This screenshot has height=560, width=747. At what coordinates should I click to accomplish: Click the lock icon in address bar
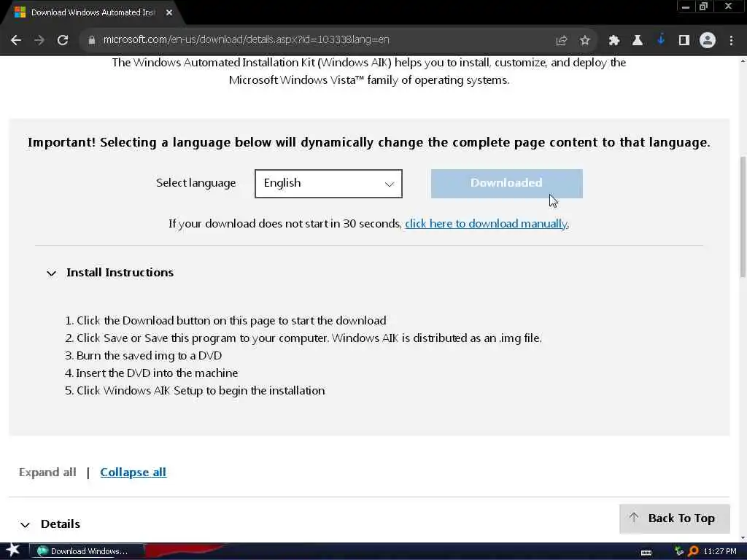[x=92, y=40]
